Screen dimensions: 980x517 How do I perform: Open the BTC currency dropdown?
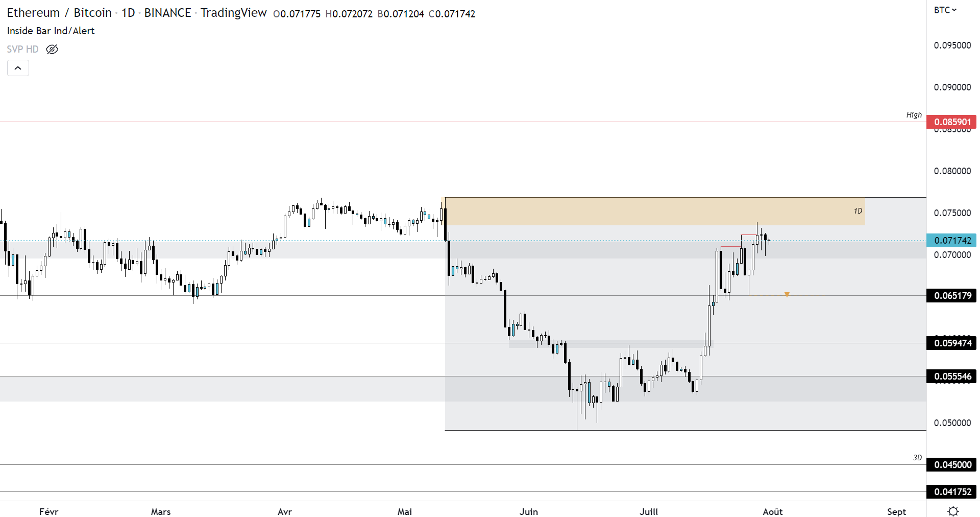(945, 10)
